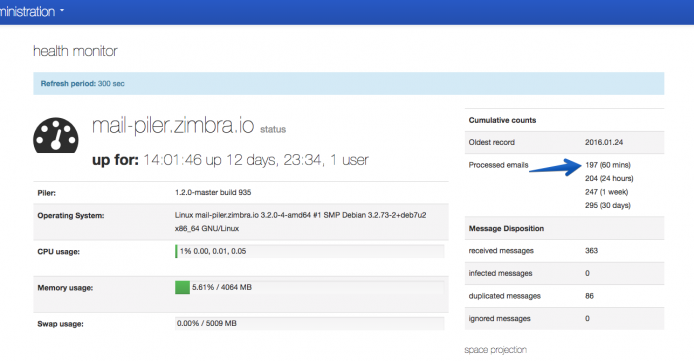Screen dimensions: 694x361
Task: Click the Swap usage progress bar
Action: coord(309,323)
